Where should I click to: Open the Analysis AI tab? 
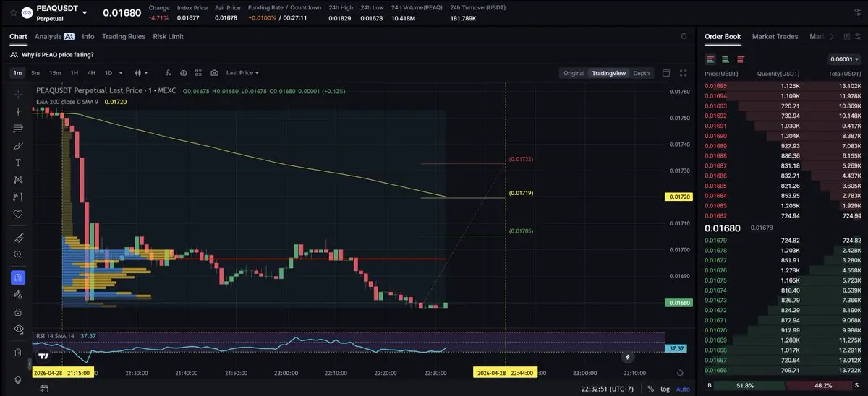tap(54, 36)
